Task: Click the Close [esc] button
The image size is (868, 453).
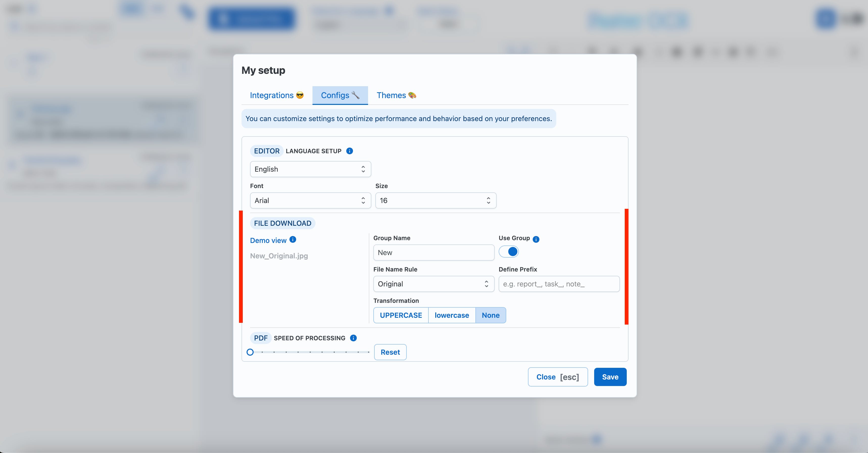Action: 558,377
